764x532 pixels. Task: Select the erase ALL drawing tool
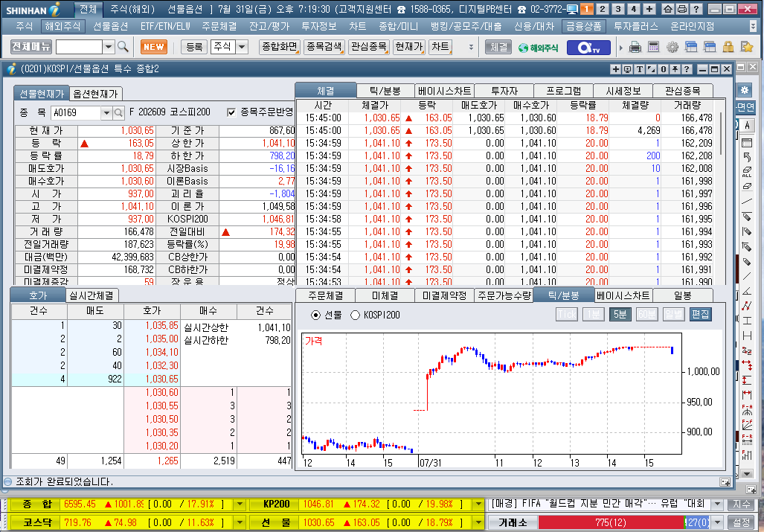point(746,171)
